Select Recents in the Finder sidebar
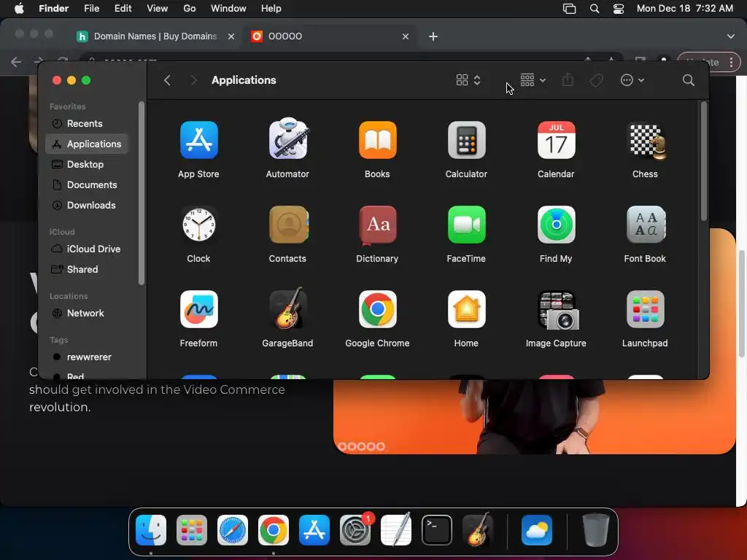747x560 pixels. tap(87, 123)
